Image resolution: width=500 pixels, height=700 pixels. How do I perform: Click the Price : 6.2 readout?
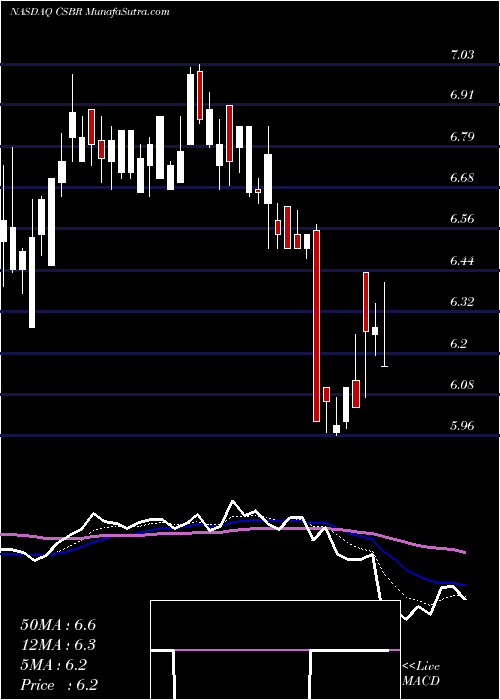59,685
